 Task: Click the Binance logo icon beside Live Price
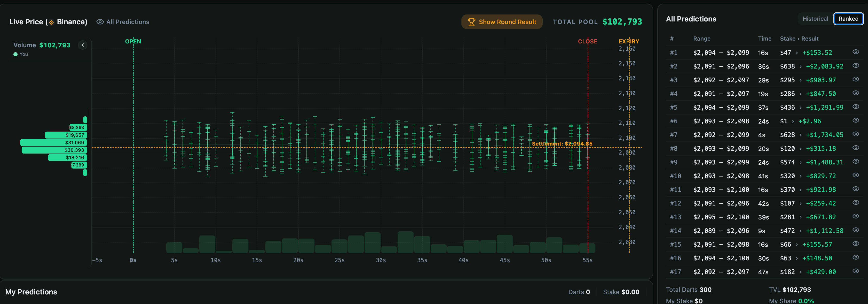(51, 22)
